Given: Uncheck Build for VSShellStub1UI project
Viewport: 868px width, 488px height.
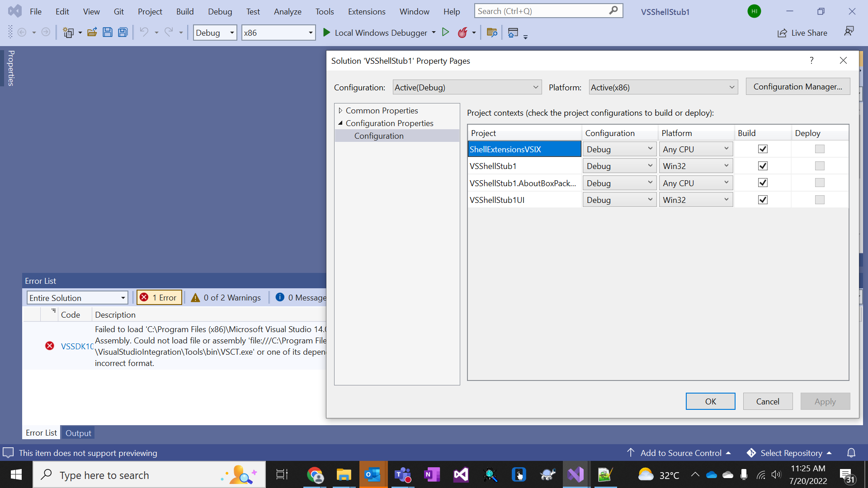Looking at the screenshot, I should coord(763,200).
